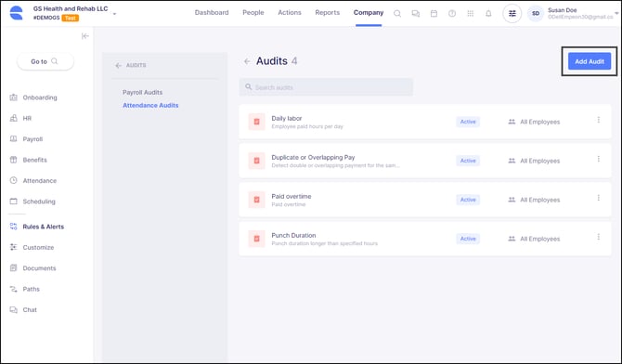Click the HR sidebar icon

point(14,118)
